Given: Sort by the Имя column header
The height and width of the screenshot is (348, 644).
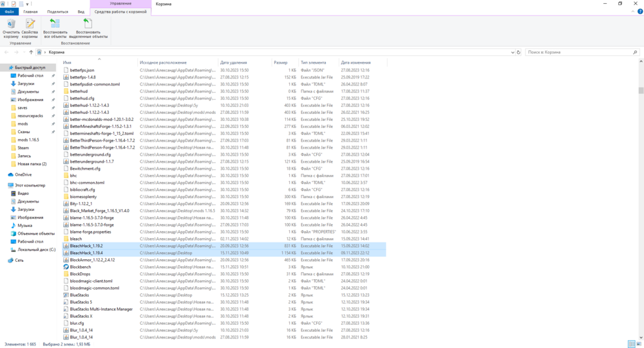Looking at the screenshot, I should pyautogui.click(x=99, y=62).
